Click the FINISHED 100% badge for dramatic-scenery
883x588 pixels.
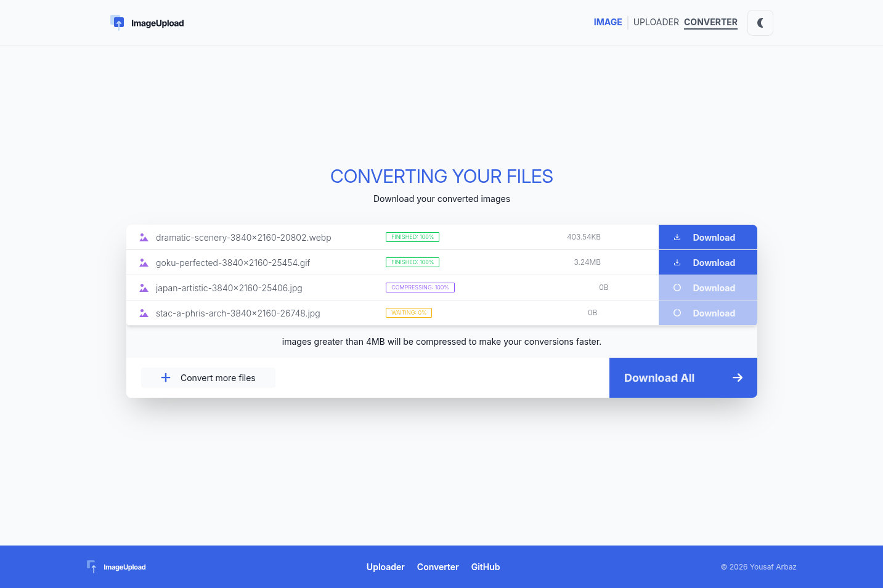coord(412,237)
